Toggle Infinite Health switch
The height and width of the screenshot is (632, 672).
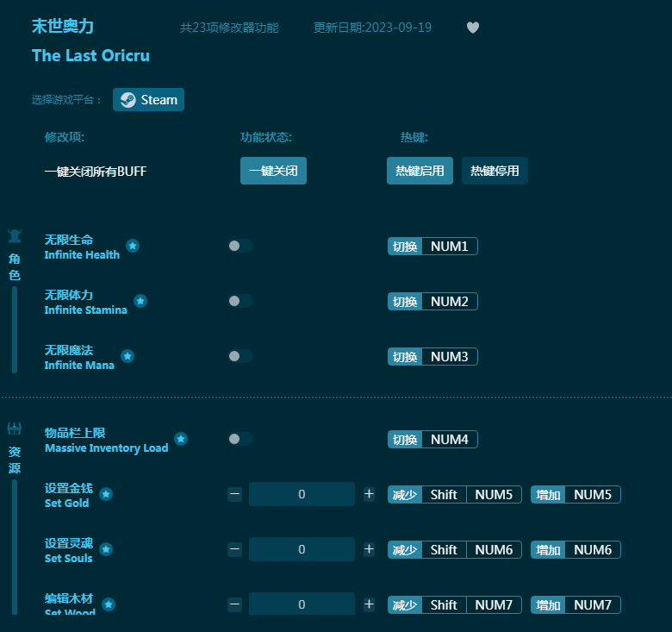pos(240,246)
